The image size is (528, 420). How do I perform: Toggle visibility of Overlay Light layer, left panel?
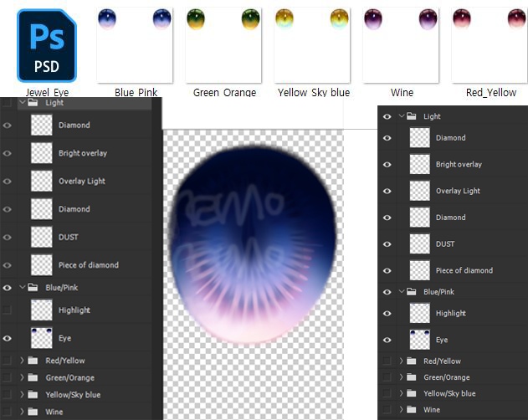pos(7,182)
